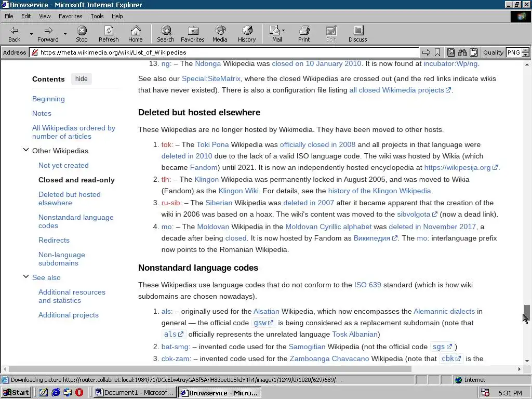Open the Tools menu

pyautogui.click(x=97, y=16)
